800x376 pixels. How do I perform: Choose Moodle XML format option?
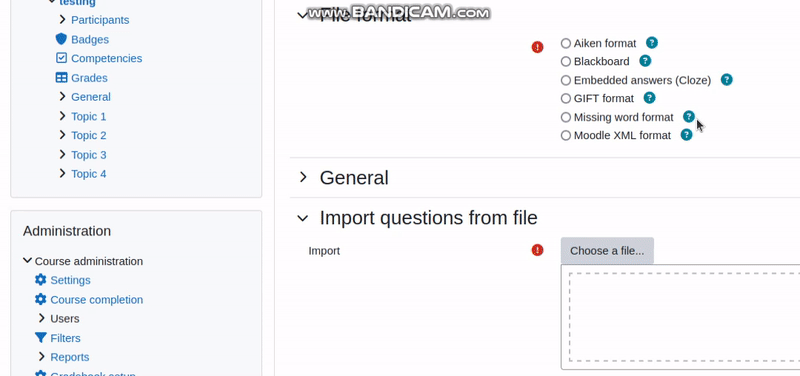(x=565, y=135)
